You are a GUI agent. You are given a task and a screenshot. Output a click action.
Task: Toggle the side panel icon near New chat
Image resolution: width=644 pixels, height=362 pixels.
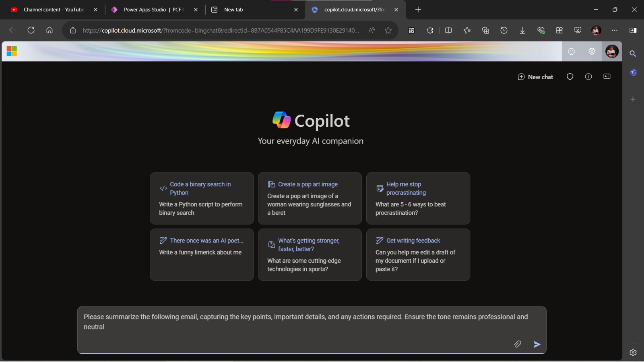click(607, 76)
